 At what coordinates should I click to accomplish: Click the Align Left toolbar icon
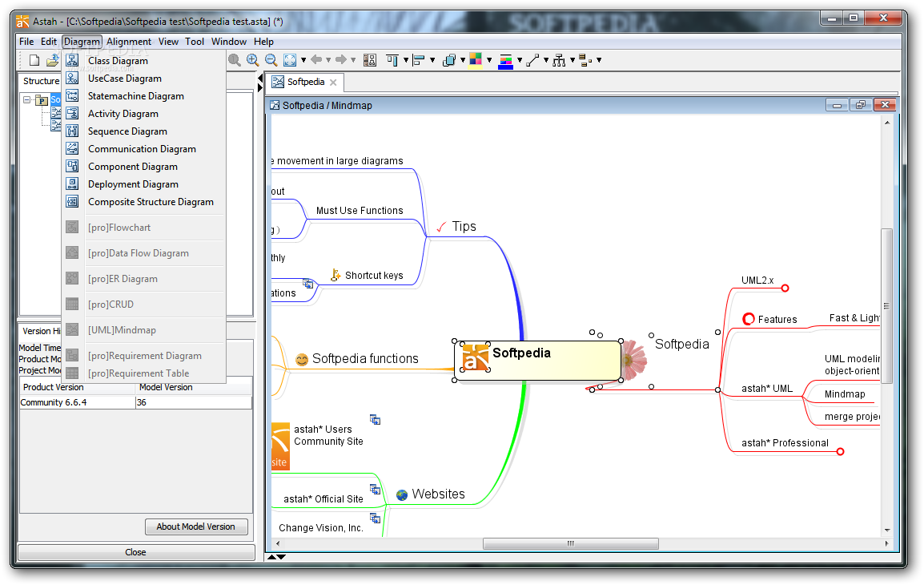419,60
